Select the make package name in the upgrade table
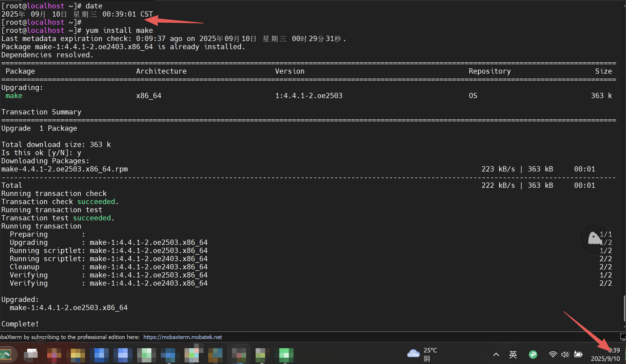The image size is (626, 364). click(14, 95)
